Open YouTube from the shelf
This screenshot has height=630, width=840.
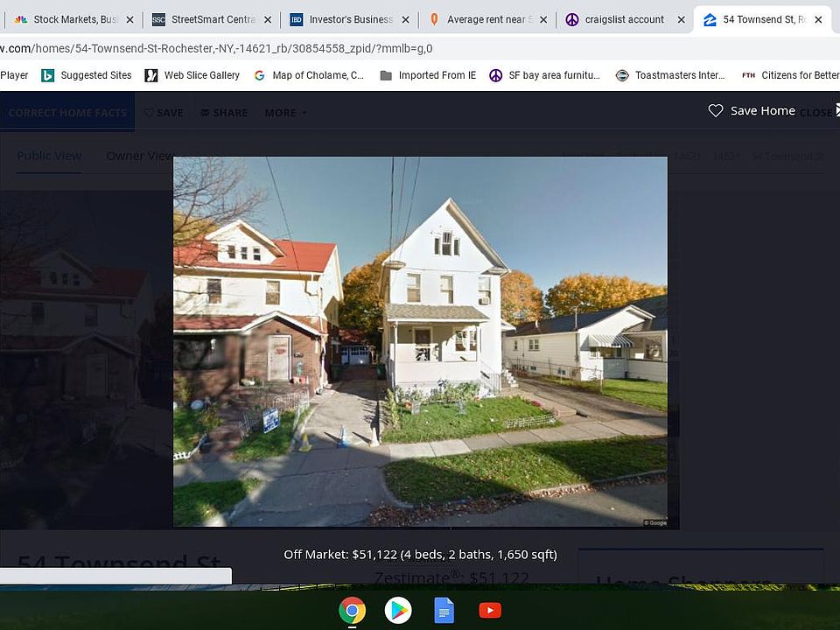point(490,610)
